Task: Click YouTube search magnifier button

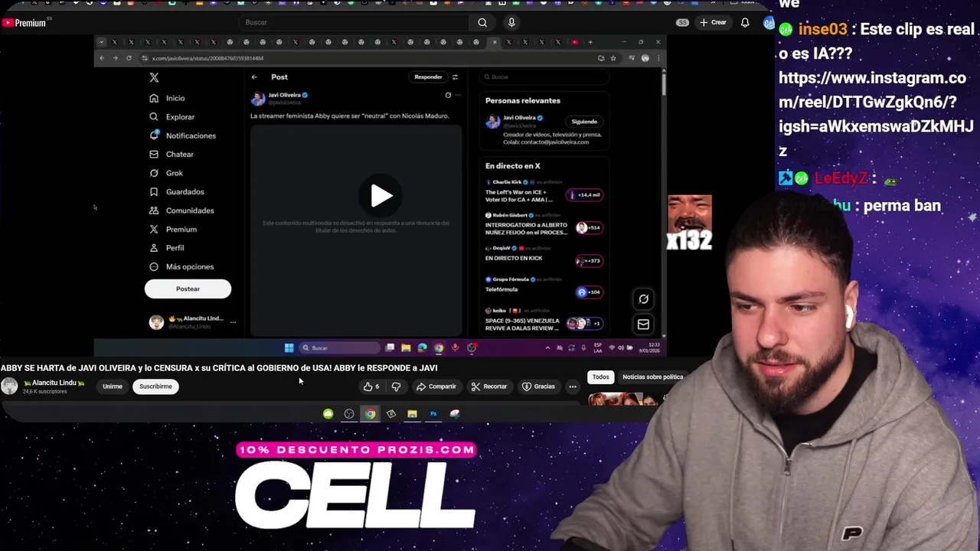Action: [482, 23]
